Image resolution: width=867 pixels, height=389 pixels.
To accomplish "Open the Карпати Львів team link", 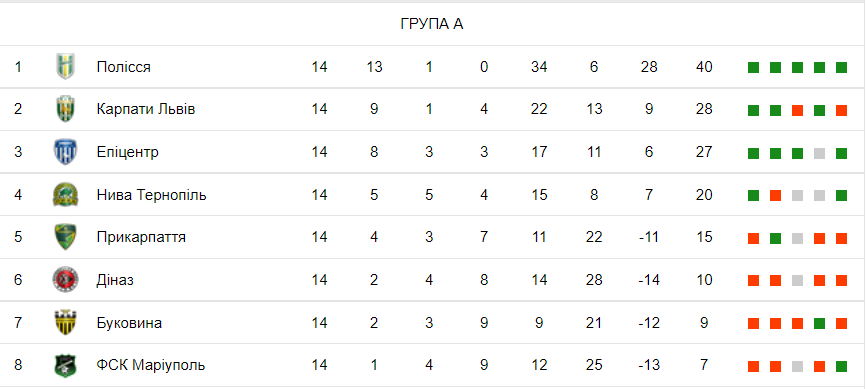I will (x=146, y=109).
